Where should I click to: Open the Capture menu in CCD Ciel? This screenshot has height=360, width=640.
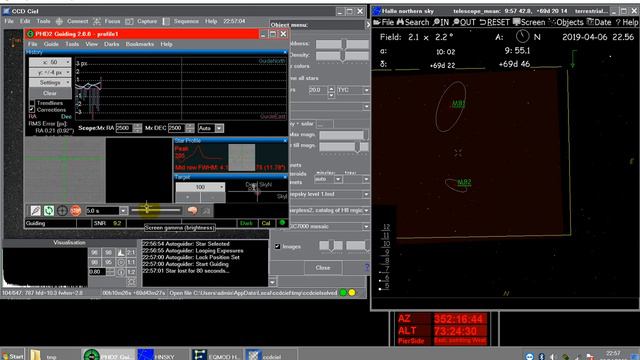pos(147,21)
